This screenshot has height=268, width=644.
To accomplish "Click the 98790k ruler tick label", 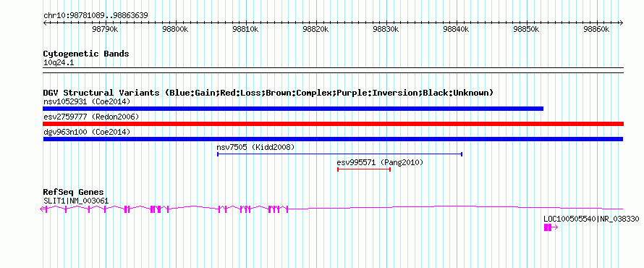I will point(106,30).
